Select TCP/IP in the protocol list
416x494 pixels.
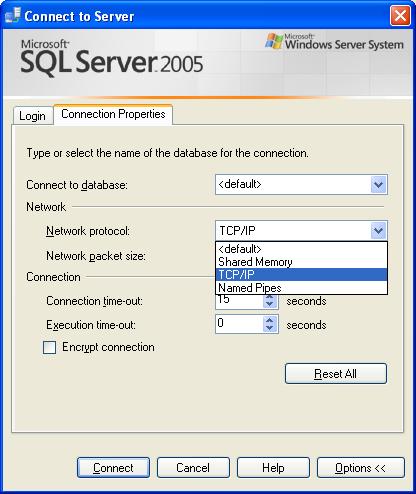(301, 275)
